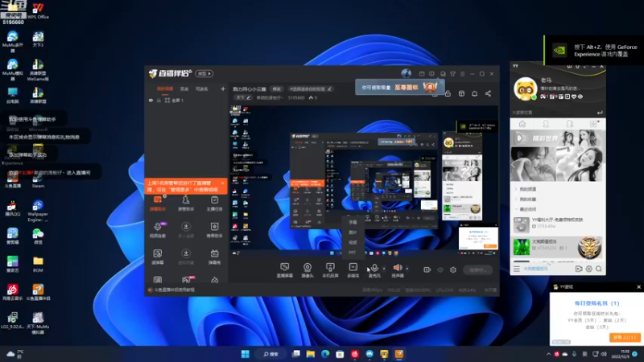Open streaming companion settings gear
This screenshot has height=362, width=644.
pyautogui.click(x=453, y=269)
